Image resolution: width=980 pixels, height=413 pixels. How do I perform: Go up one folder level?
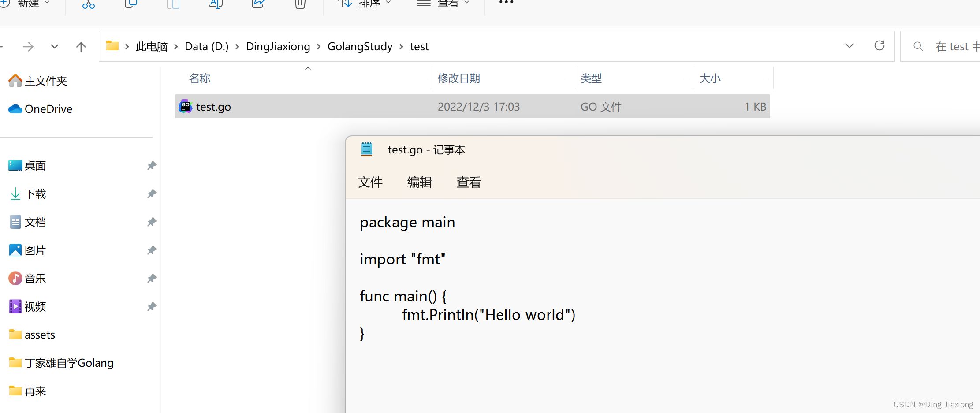point(81,46)
